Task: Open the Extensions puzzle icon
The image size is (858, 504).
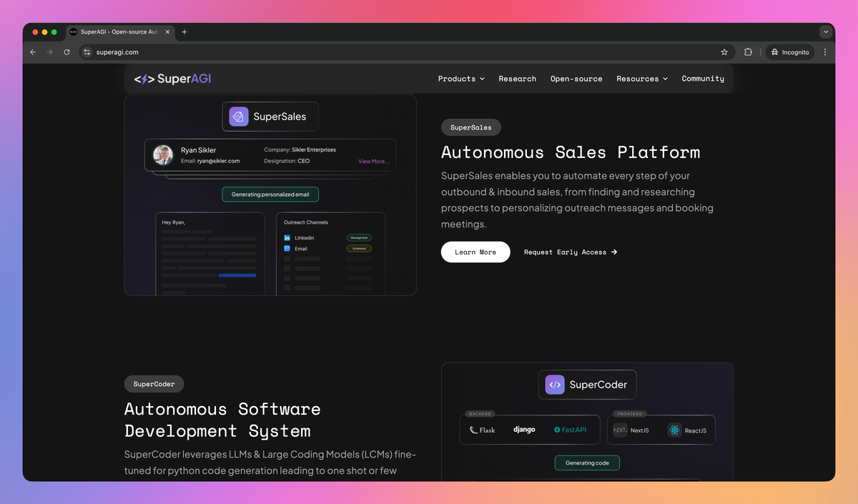Action: [x=748, y=52]
